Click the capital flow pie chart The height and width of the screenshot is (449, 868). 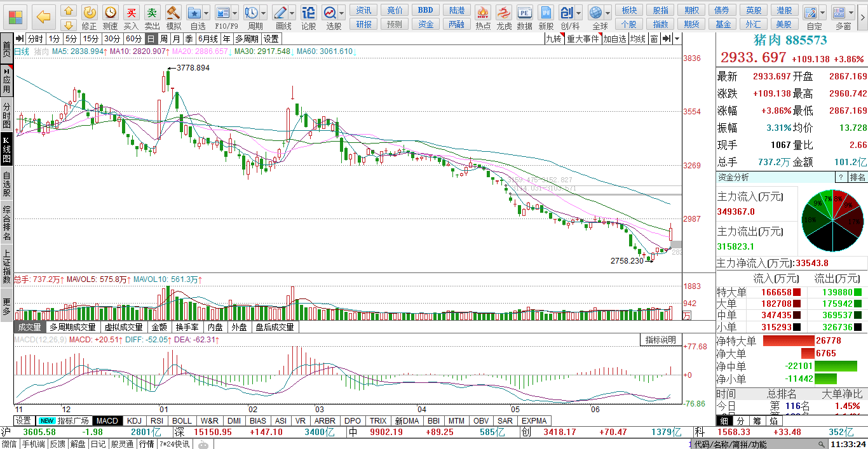[832, 220]
